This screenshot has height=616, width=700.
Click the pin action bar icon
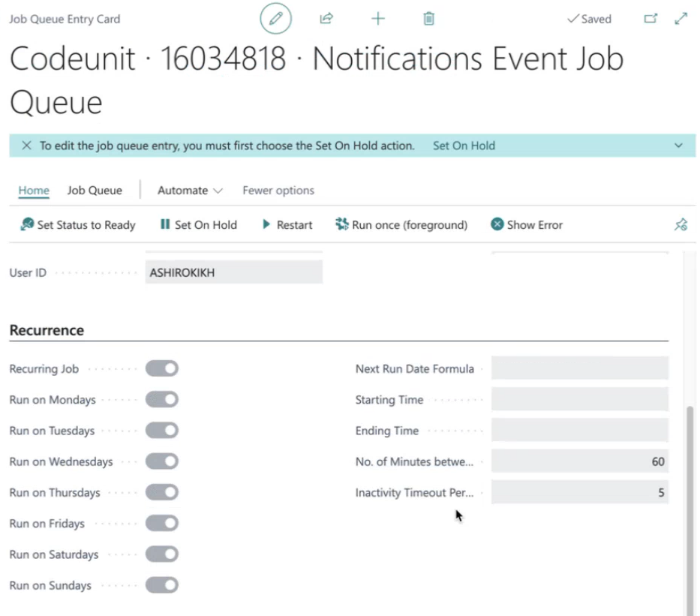tap(680, 224)
